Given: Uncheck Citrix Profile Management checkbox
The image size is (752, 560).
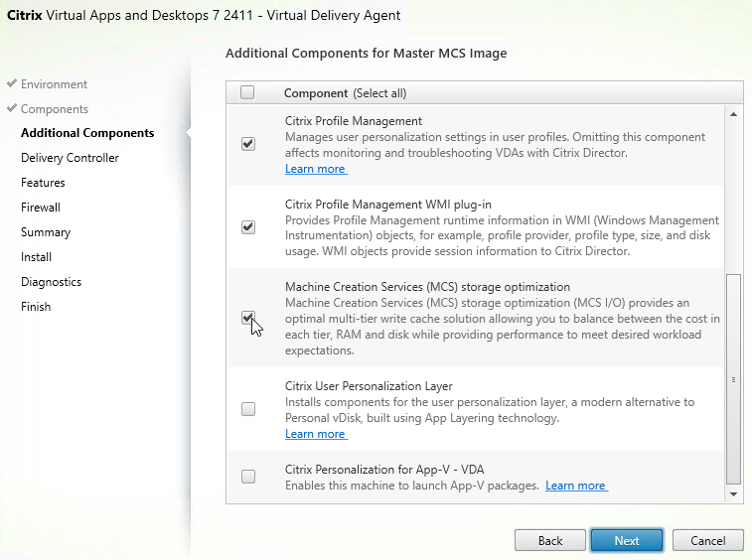Looking at the screenshot, I should 248,144.
